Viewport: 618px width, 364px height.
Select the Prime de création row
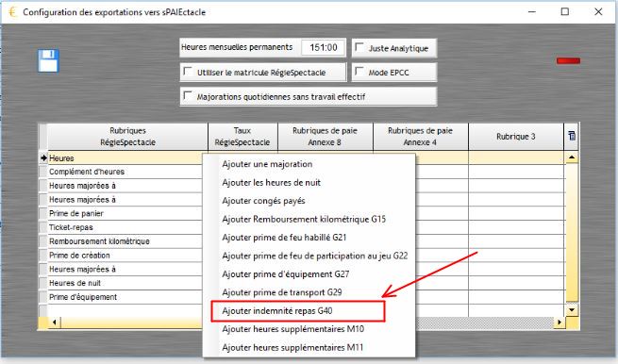point(125,256)
